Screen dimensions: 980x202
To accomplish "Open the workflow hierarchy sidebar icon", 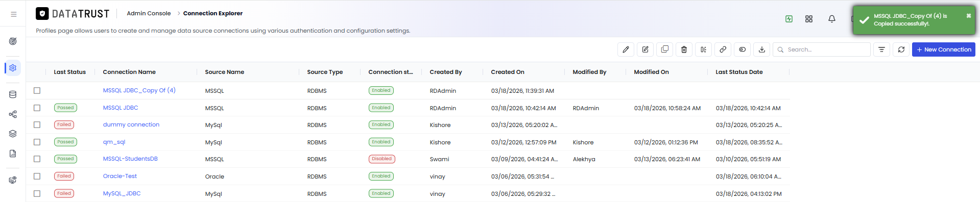I will point(13,114).
